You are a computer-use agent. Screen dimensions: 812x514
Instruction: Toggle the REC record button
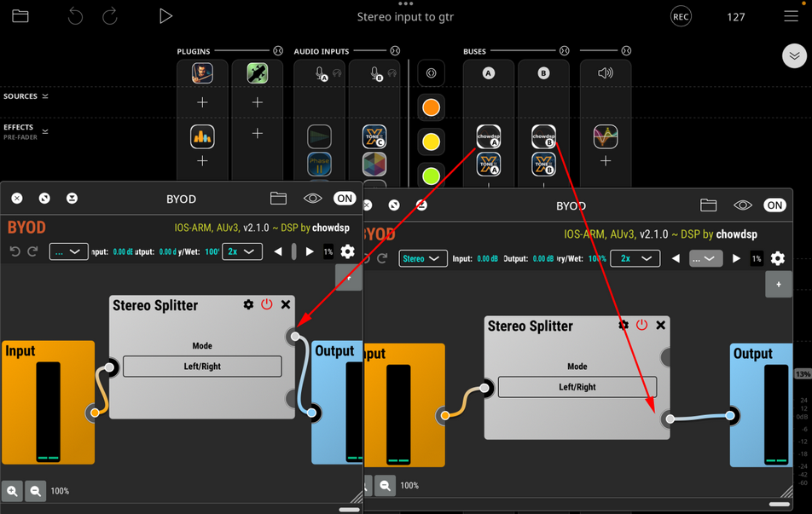click(x=681, y=16)
